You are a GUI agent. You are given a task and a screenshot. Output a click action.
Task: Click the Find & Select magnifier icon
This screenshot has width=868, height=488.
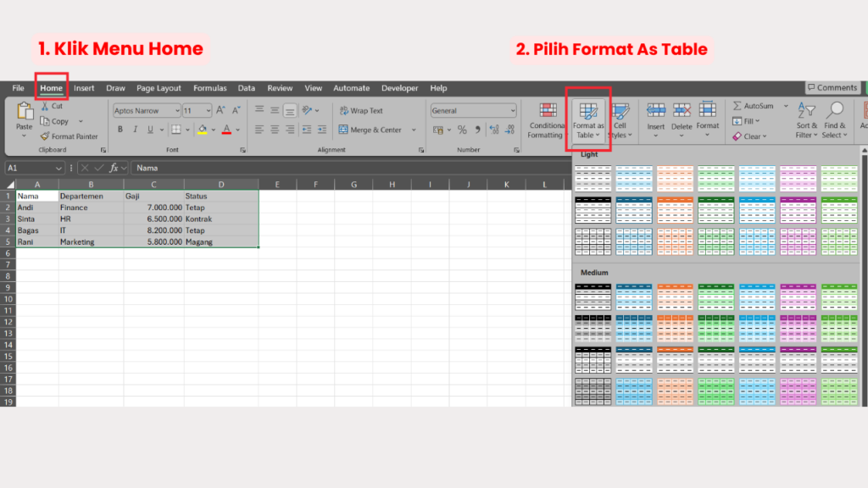point(835,108)
